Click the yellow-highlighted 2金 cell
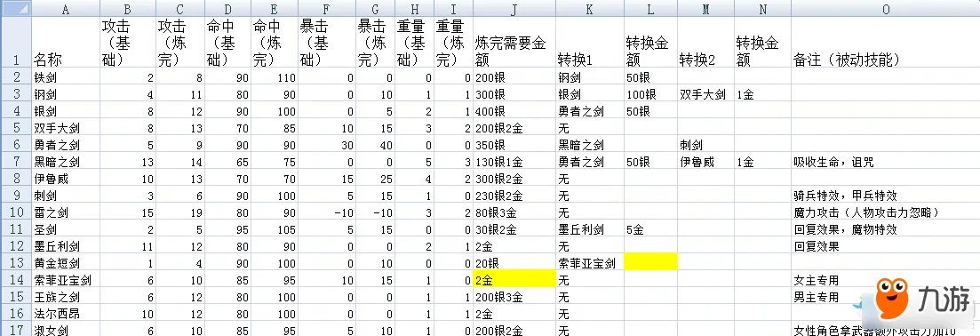This screenshot has width=980, height=336. pyautogui.click(x=514, y=279)
